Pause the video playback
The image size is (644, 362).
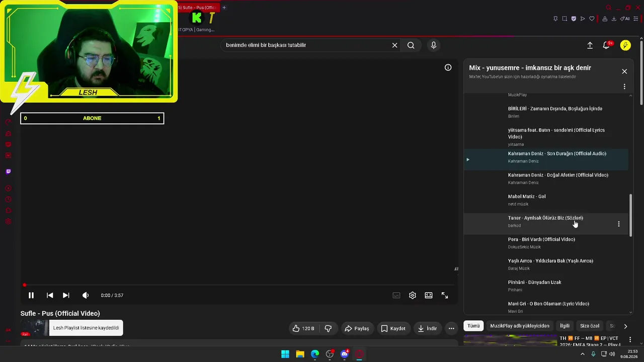(x=31, y=295)
